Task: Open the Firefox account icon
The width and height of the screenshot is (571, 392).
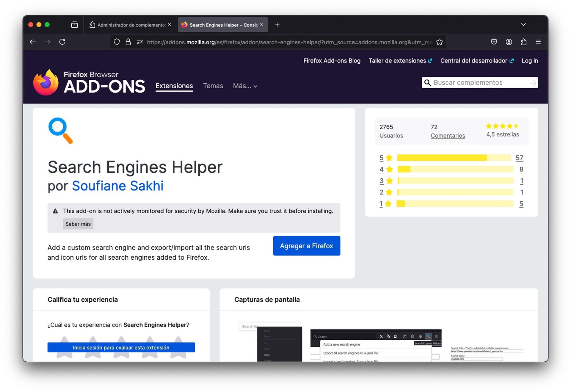Action: click(x=509, y=42)
